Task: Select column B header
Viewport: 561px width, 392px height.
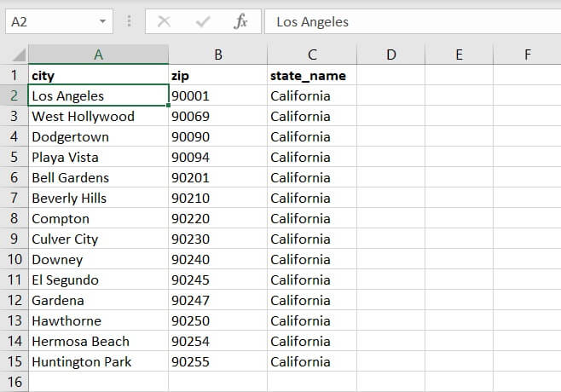Action: (x=218, y=55)
